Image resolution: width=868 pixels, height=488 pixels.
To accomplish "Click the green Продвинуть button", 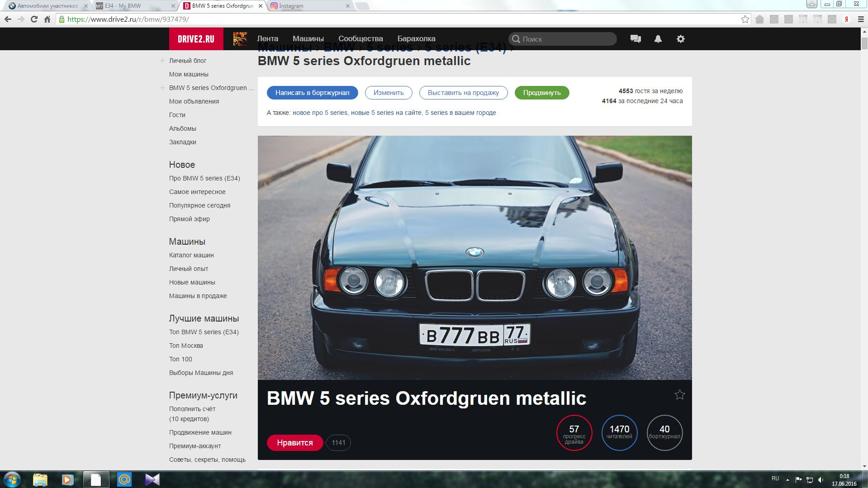I will coord(542,93).
